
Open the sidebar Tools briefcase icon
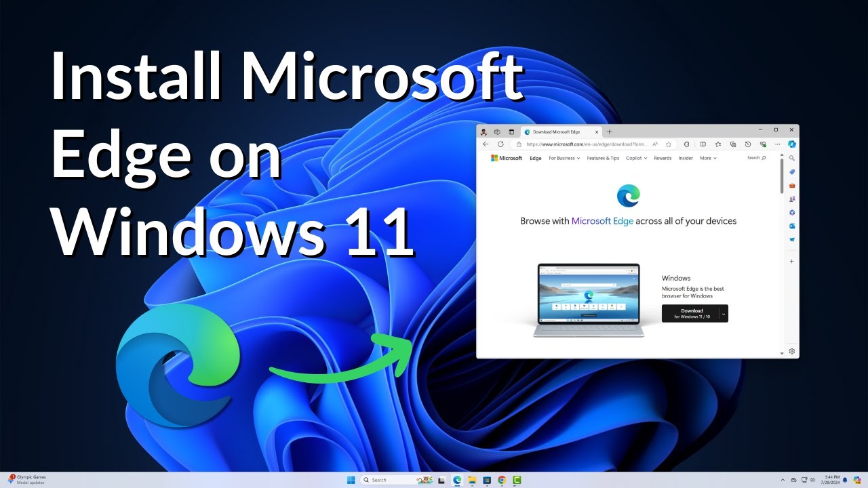click(792, 185)
